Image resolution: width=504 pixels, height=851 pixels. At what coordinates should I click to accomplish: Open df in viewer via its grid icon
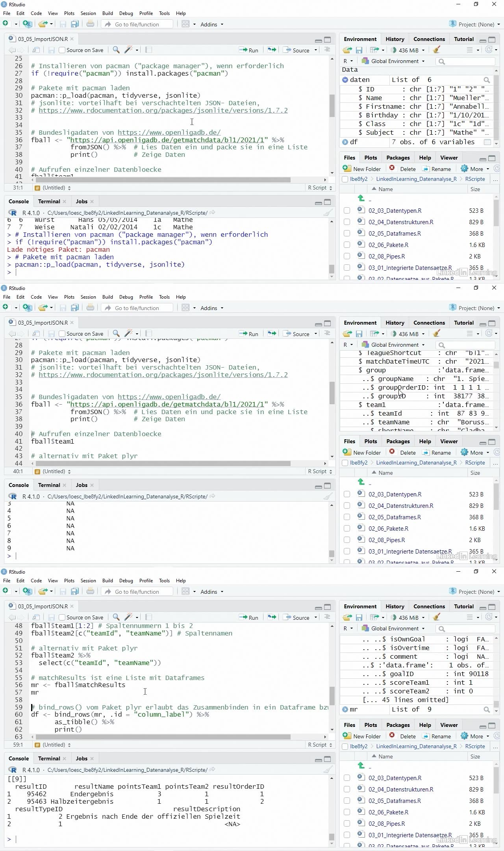[x=487, y=142]
